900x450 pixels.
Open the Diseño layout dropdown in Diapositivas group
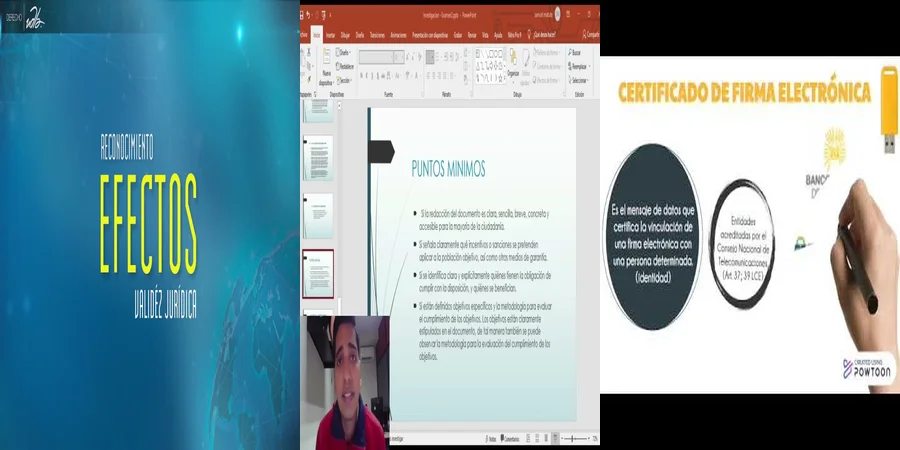coord(343,52)
